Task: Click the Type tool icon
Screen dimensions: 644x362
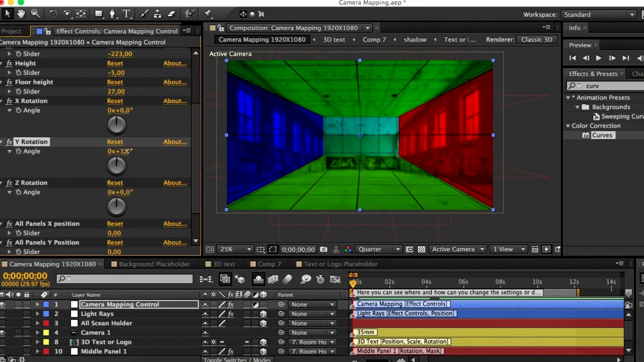Action: tap(127, 14)
